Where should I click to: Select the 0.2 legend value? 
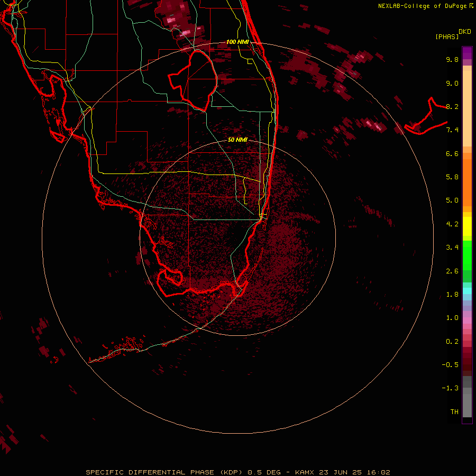click(452, 342)
